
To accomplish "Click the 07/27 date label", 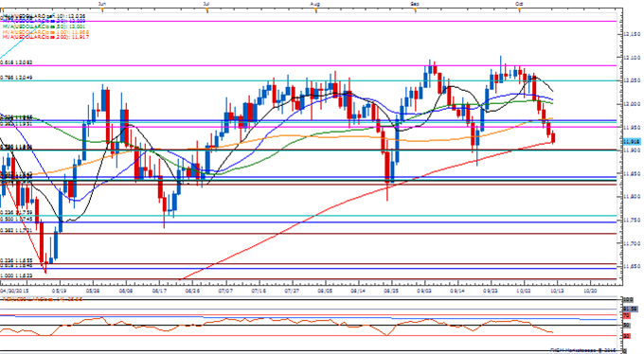I will 292,291.
